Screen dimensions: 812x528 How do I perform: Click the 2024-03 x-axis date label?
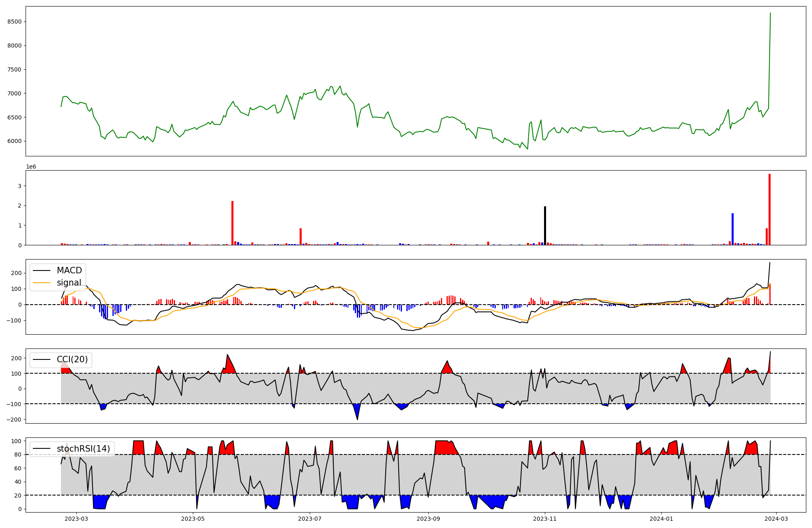pos(777,519)
